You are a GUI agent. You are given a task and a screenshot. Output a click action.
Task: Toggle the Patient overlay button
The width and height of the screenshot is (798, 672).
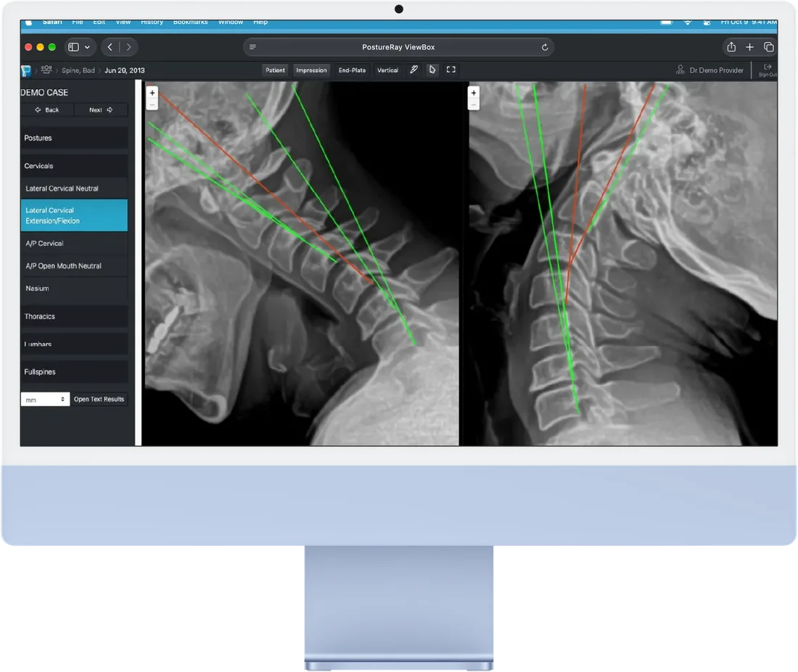click(x=276, y=70)
